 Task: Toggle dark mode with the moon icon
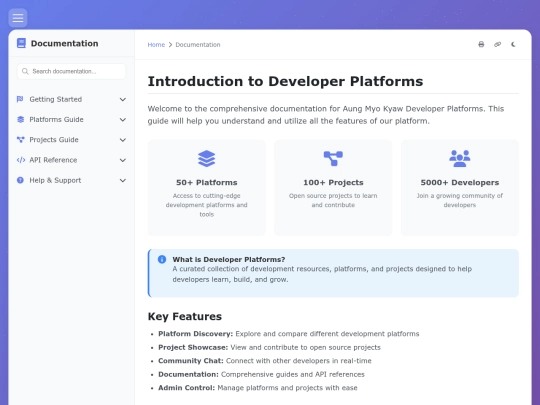[x=513, y=44]
